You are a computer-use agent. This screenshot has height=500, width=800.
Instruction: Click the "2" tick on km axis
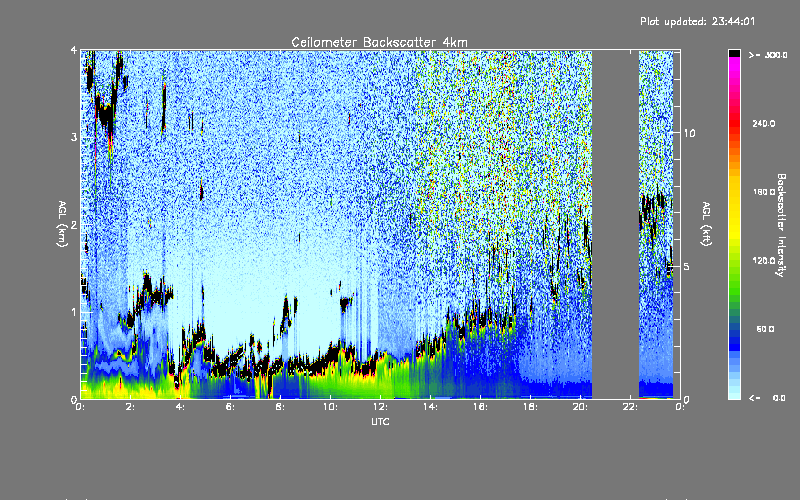pos(74,225)
